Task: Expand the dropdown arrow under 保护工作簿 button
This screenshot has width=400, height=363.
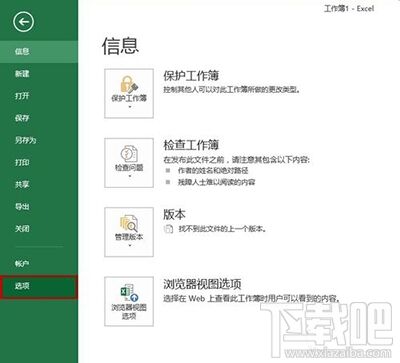Action: pos(130,107)
